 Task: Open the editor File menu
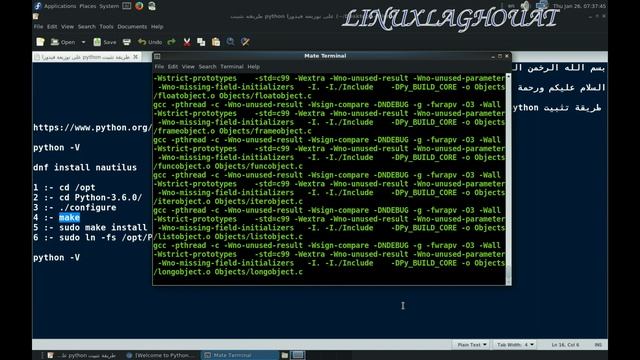(38, 27)
